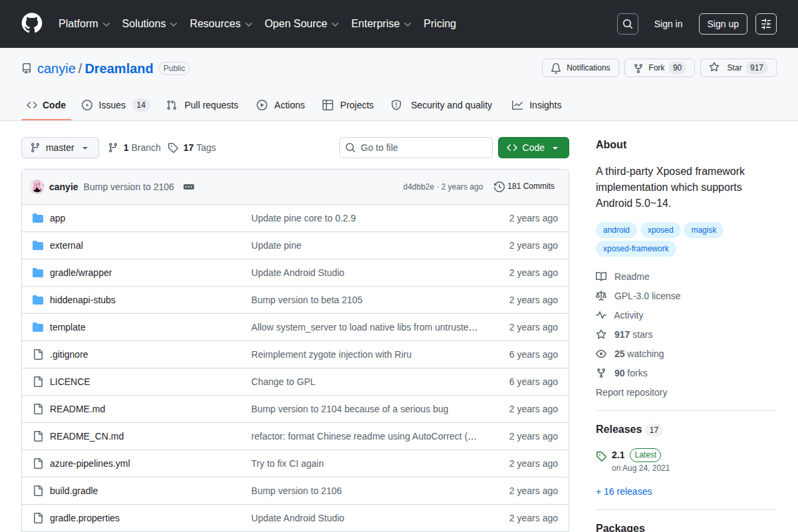
Task: Switch to the Issues tab
Action: [116, 105]
